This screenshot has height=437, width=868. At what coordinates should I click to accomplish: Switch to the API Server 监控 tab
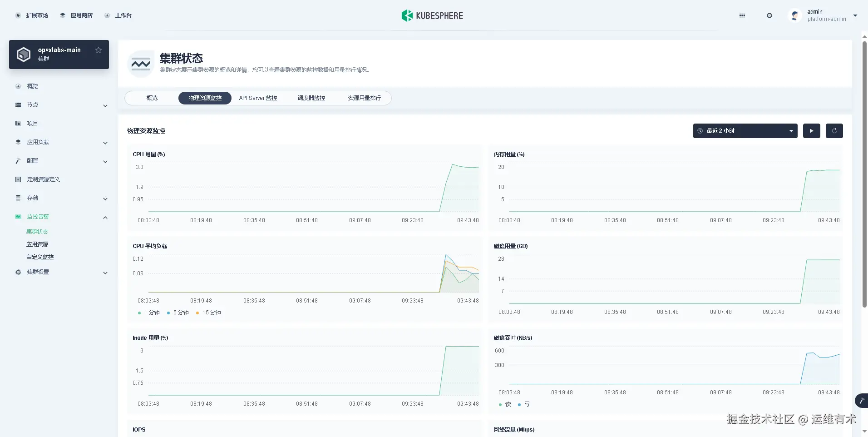[x=258, y=98]
